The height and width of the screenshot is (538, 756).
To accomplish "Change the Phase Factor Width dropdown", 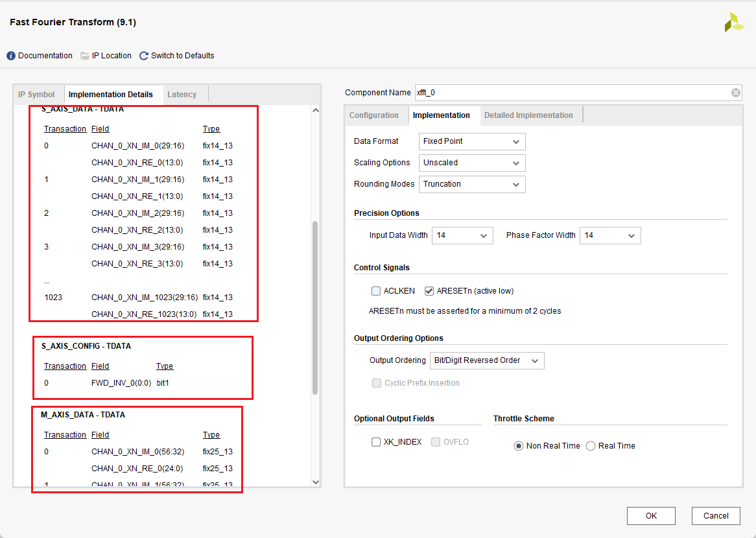I will pyautogui.click(x=609, y=235).
